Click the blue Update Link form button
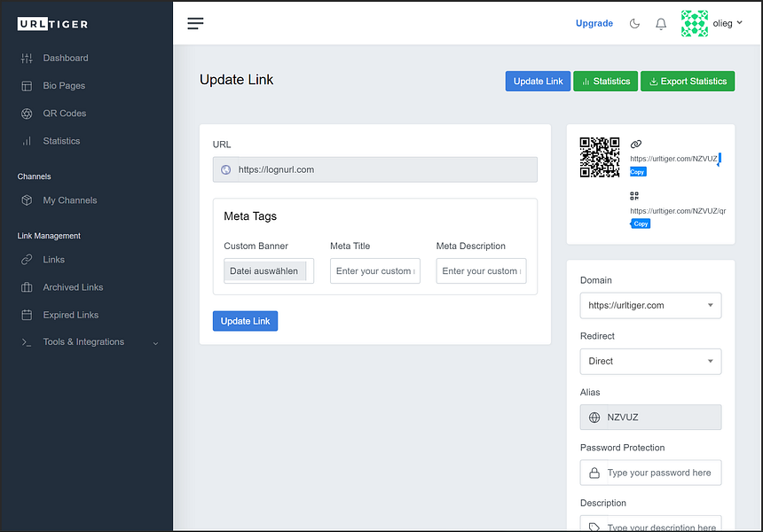The image size is (763, 532). 245,321
